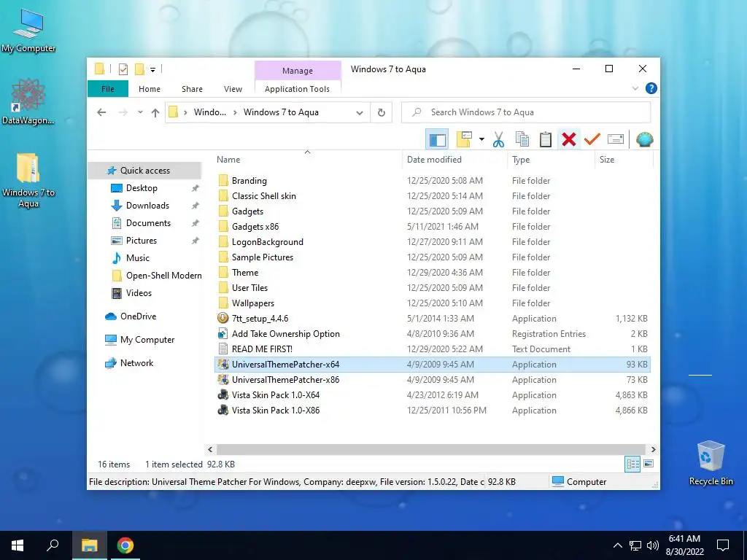Toggle the navigation pane toolbar button
747x560 pixels.
437,139
